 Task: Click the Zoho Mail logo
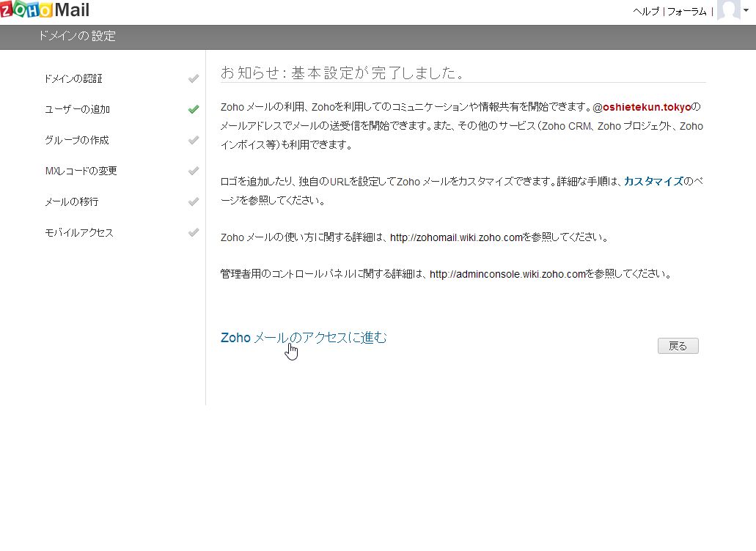click(45, 10)
